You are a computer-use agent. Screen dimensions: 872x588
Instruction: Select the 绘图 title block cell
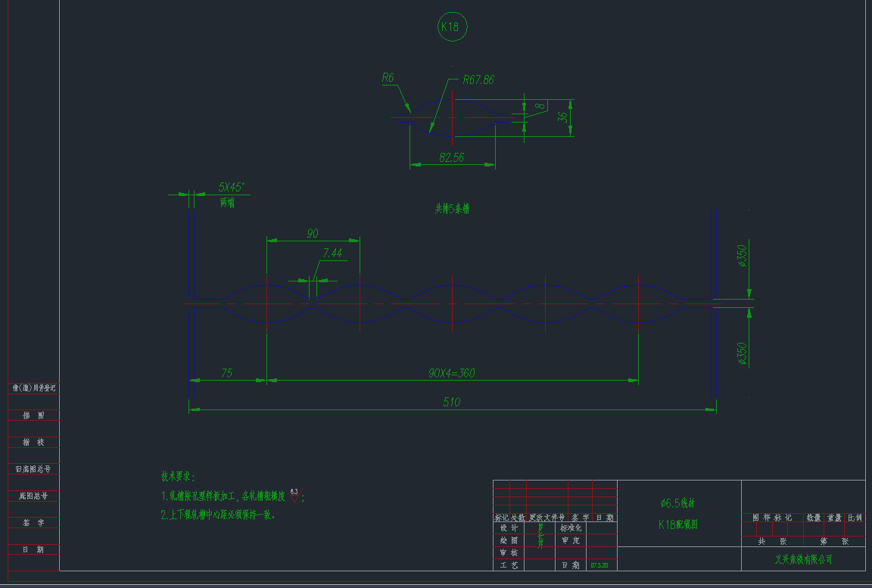tap(509, 540)
